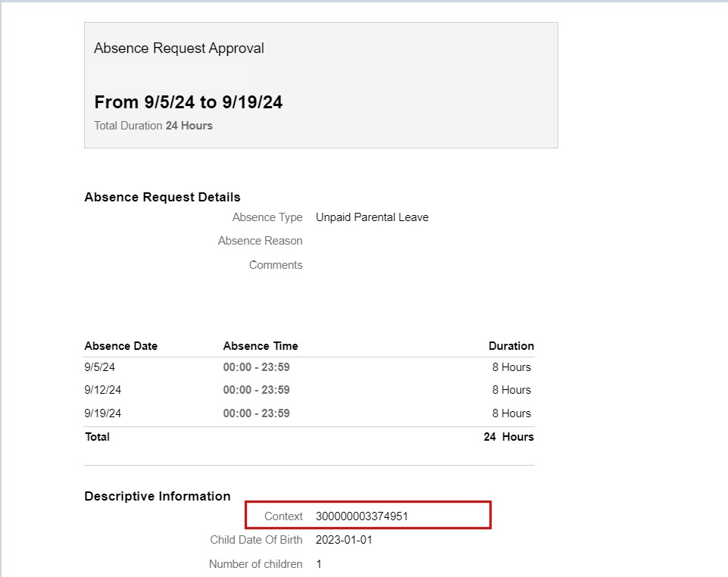Click the Absence Request Details heading

pos(161,197)
